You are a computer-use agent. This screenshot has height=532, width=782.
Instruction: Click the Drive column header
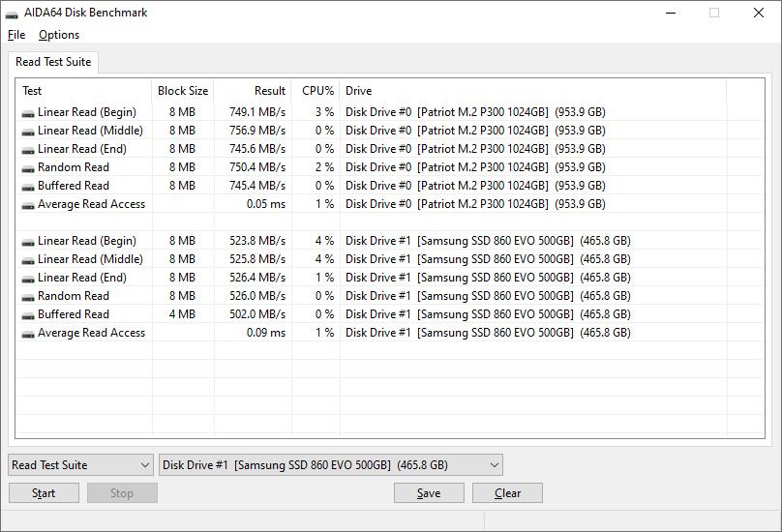pyautogui.click(x=533, y=91)
